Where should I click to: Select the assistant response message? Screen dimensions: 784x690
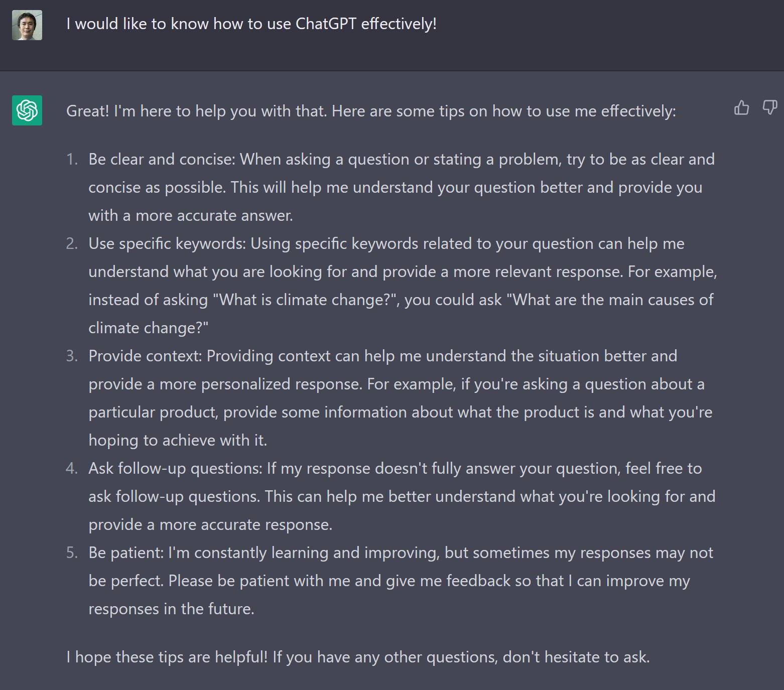[x=370, y=111]
